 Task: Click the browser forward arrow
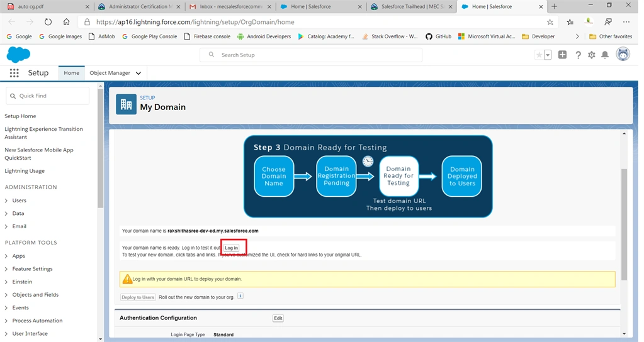click(x=30, y=22)
